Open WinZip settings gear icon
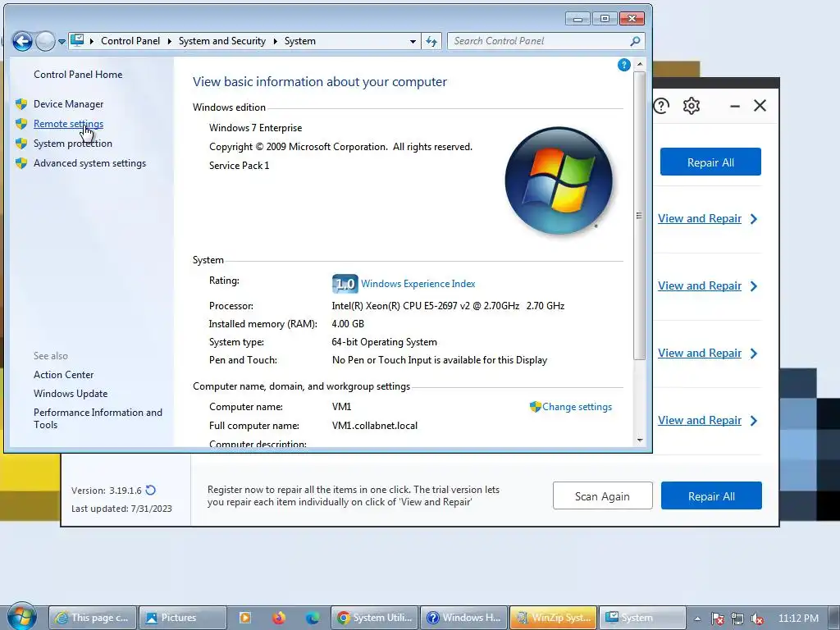 [x=692, y=106]
